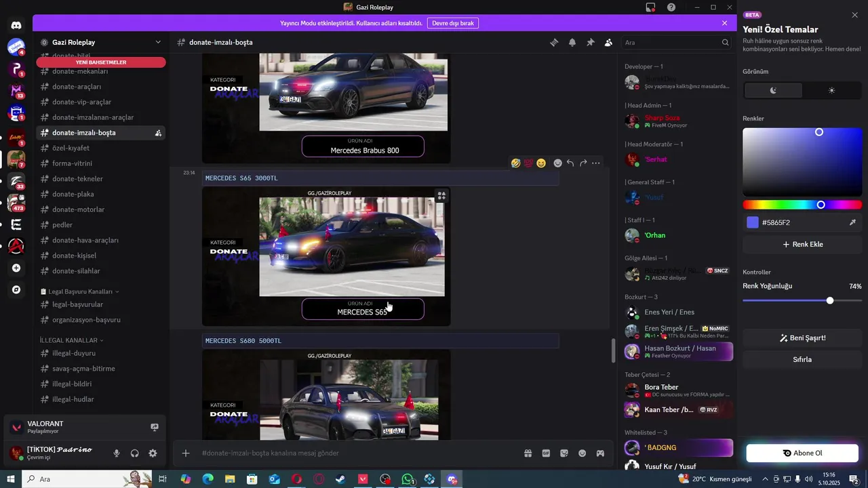Open notification settings bell icon
Viewport: 868px width, 488px height.
tap(572, 42)
